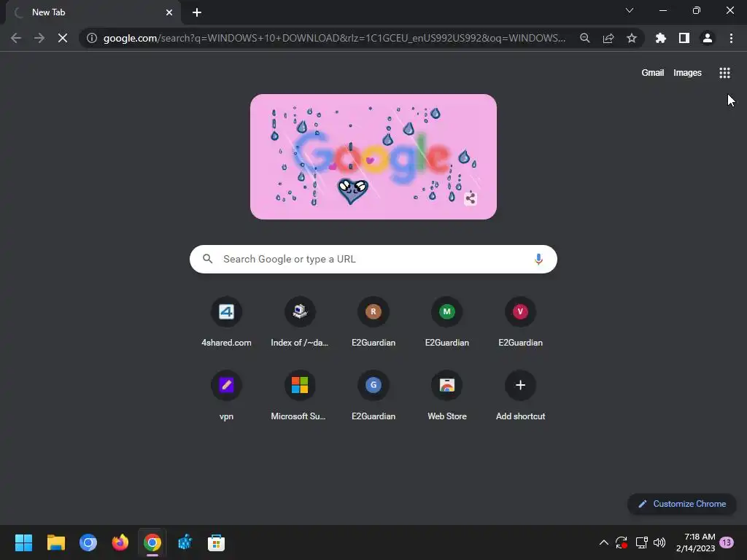Open the clock and date panel
Image resolution: width=747 pixels, height=560 pixels.
(x=695, y=542)
